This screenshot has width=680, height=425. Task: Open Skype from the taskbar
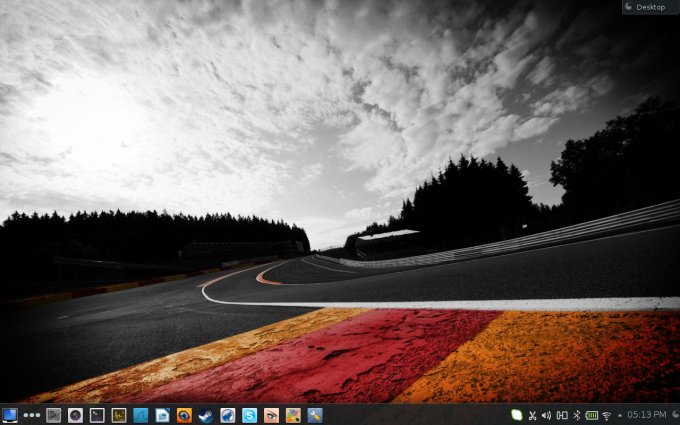[x=249, y=415]
